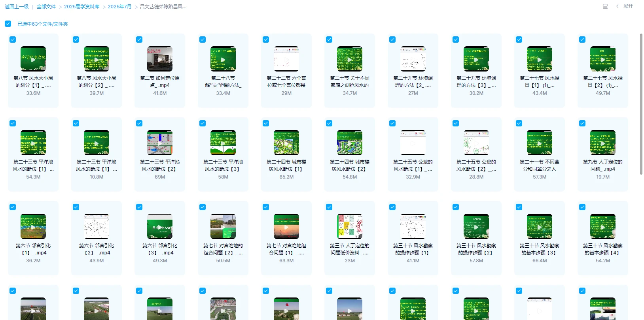The image size is (644, 320).
Task: Open 全部文件 breadcrumb
Action: pos(46,7)
